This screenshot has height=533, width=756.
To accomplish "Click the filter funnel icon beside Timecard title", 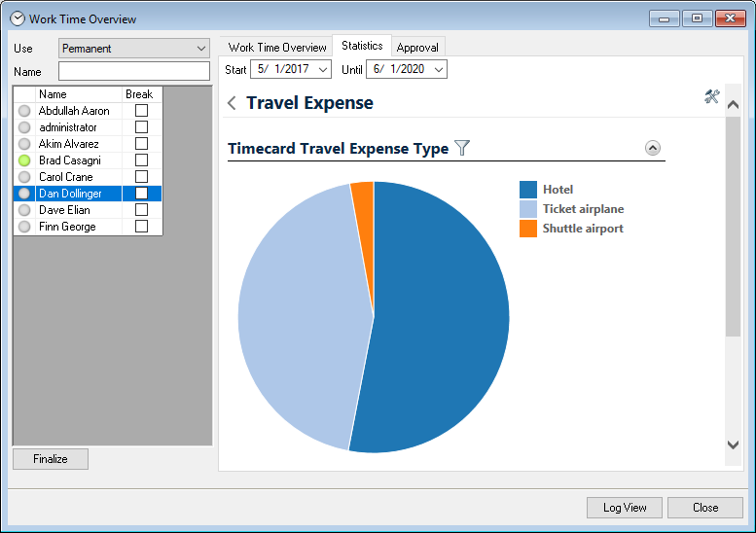I will [462, 148].
